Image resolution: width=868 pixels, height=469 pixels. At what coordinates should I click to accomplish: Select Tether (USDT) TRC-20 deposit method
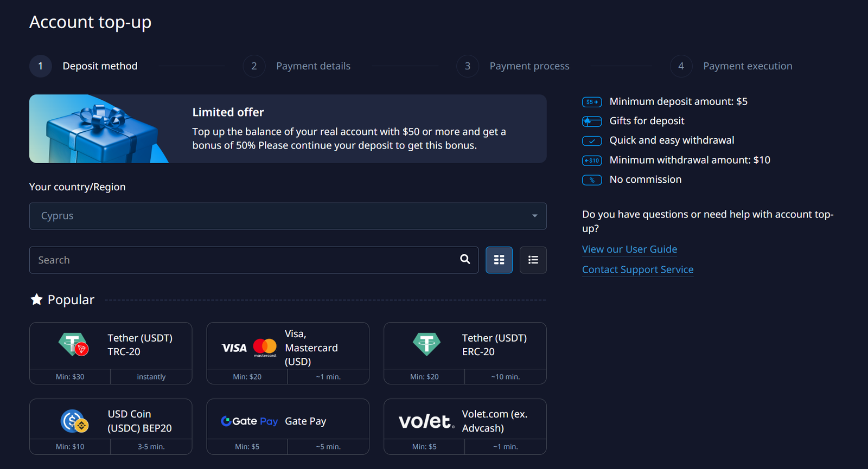(x=111, y=354)
